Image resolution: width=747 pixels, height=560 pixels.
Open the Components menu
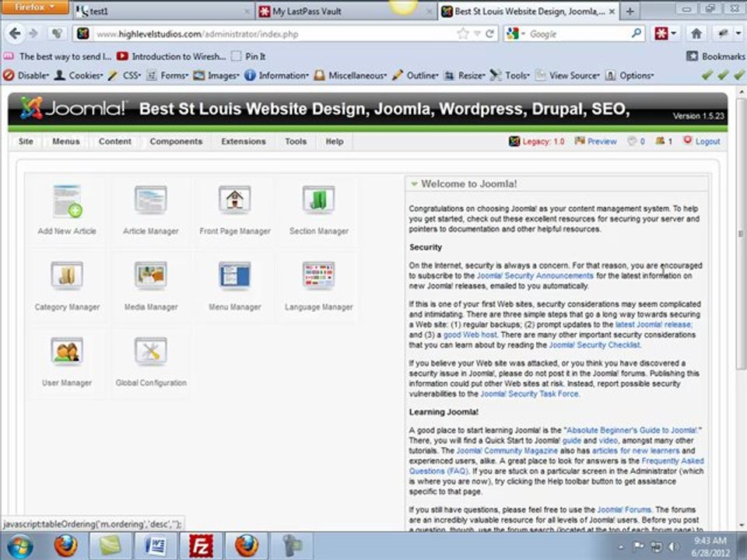[x=176, y=142]
